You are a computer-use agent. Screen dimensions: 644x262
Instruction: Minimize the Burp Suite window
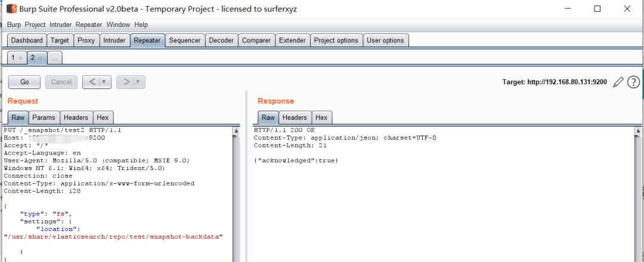click(568, 8)
